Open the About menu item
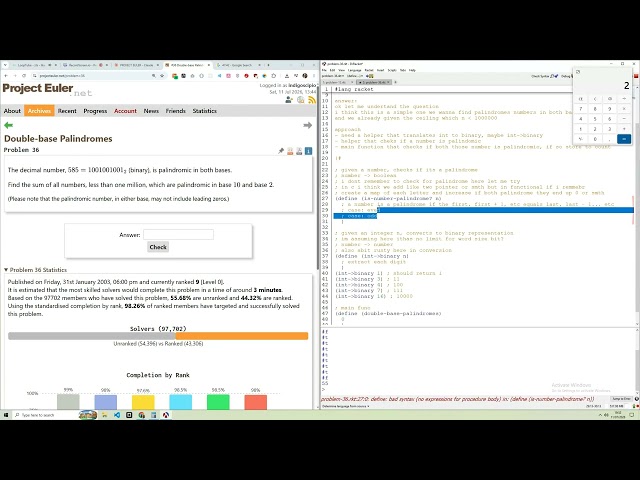 point(12,111)
